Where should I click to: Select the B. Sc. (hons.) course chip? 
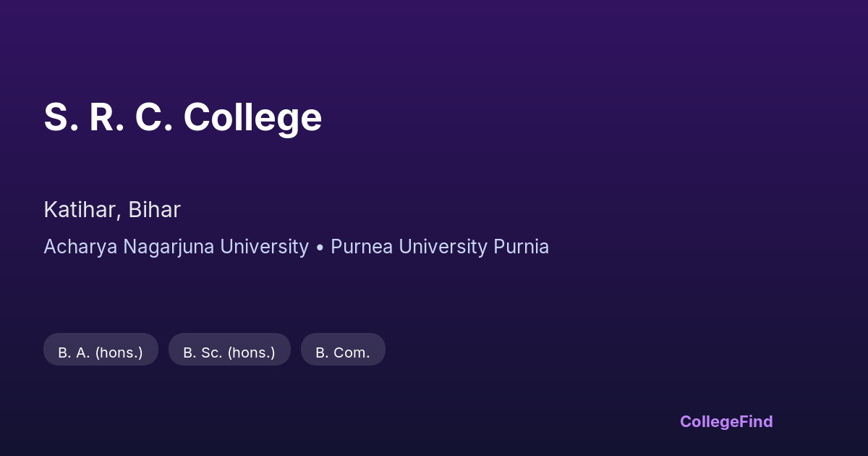pos(229,352)
